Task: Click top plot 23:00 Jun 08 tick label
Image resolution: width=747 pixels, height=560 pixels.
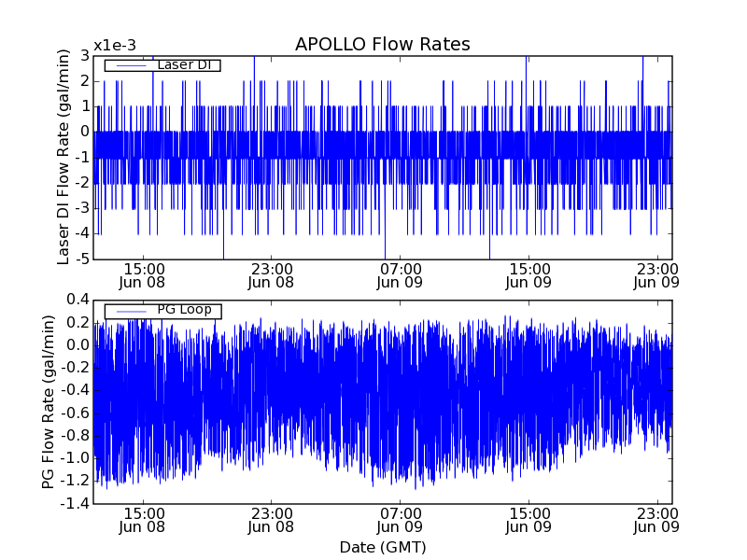Action: tap(271, 275)
